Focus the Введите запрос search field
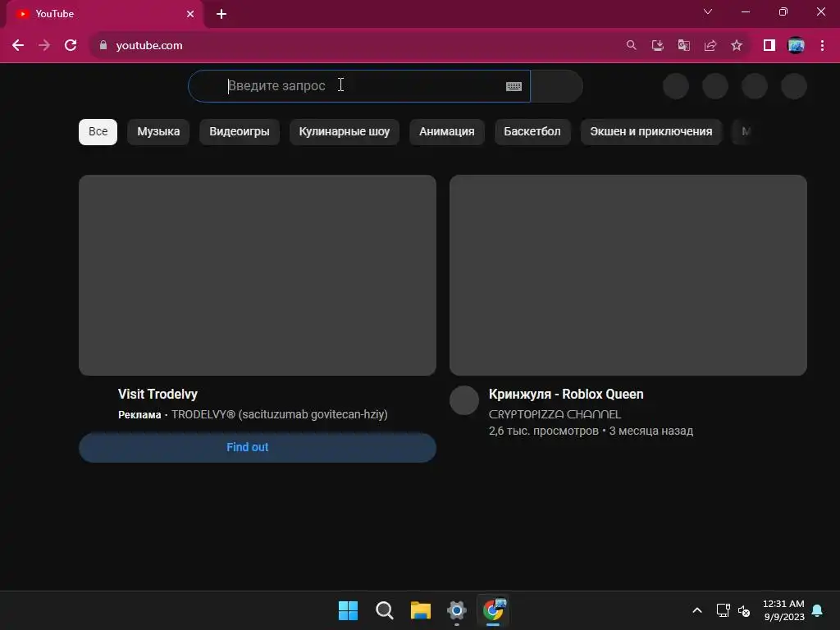This screenshot has height=630, width=840. pos(359,85)
